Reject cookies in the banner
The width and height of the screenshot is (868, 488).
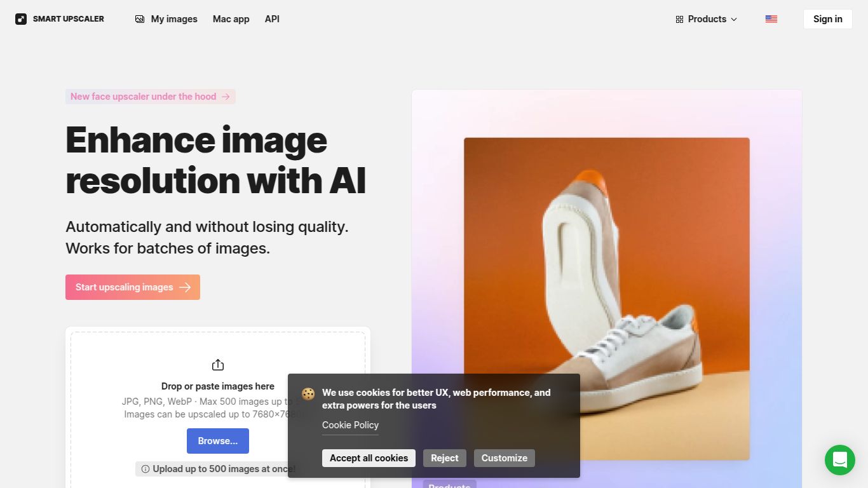(445, 458)
